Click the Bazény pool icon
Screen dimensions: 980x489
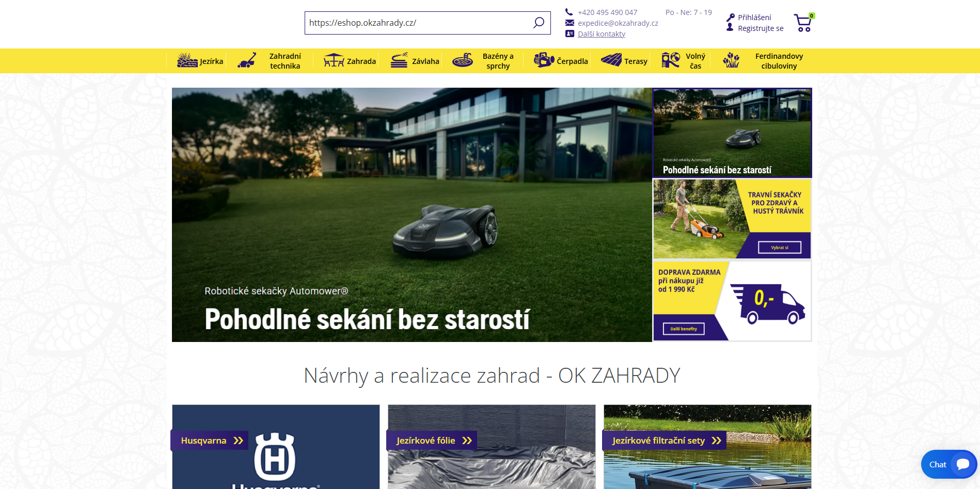click(463, 60)
